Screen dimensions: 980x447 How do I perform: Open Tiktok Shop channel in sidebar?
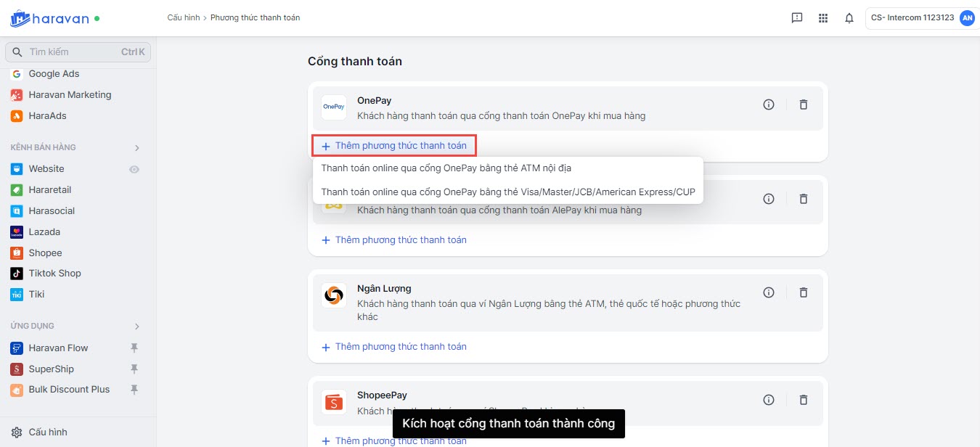click(x=55, y=274)
